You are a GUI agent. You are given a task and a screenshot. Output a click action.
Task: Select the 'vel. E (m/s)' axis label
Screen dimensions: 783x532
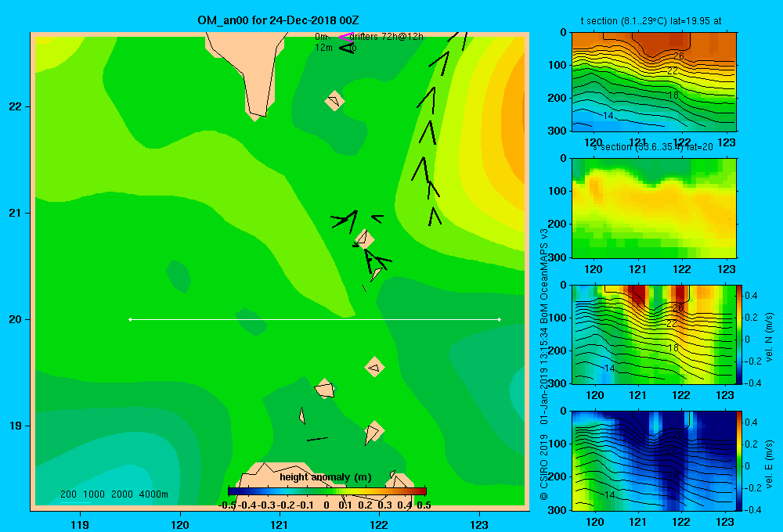770,464
